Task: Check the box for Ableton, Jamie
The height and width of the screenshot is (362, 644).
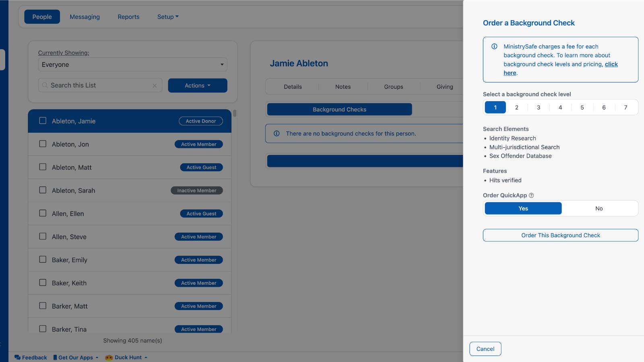Action: coord(43,121)
